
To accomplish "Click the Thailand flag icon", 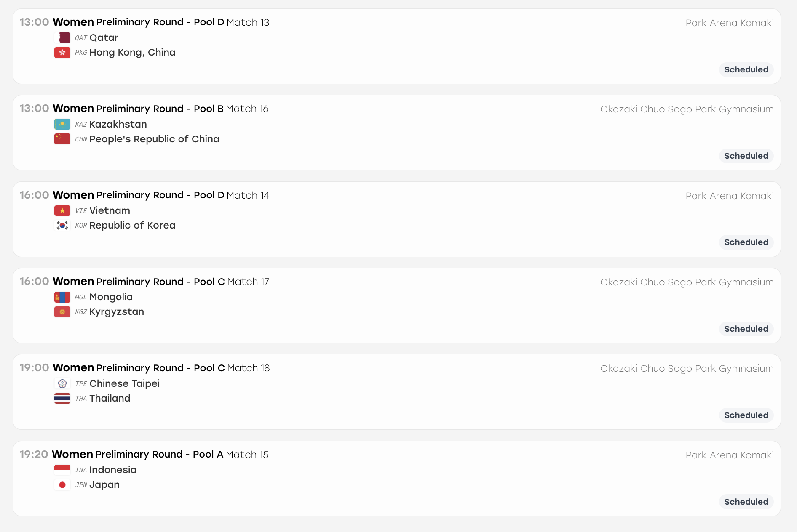I will [x=62, y=398].
